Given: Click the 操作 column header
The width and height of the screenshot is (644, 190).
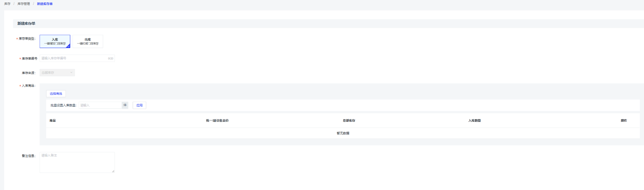Looking at the screenshot, I should coord(624,121).
